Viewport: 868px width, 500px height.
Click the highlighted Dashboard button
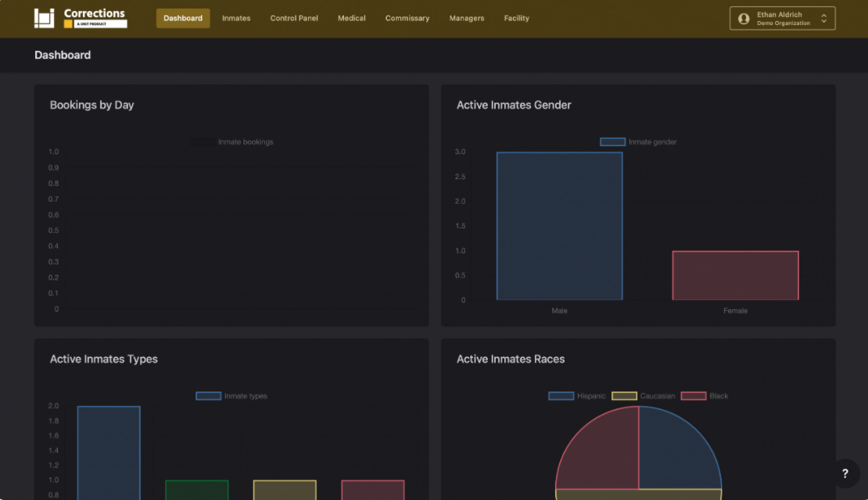183,18
